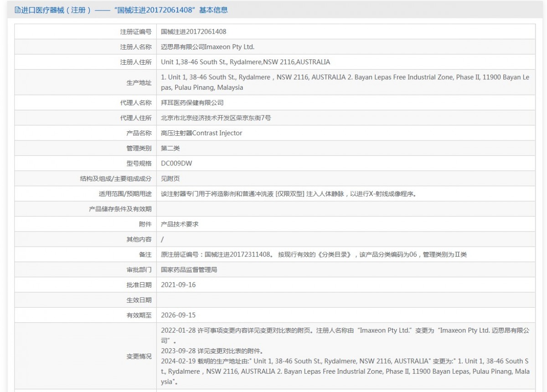547x392 pixels.
Task: Click the 备注 label cell
Action: (x=85, y=254)
